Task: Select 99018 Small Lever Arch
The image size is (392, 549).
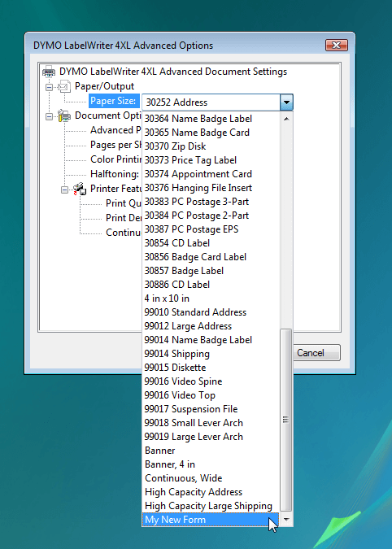Action: 211,423
